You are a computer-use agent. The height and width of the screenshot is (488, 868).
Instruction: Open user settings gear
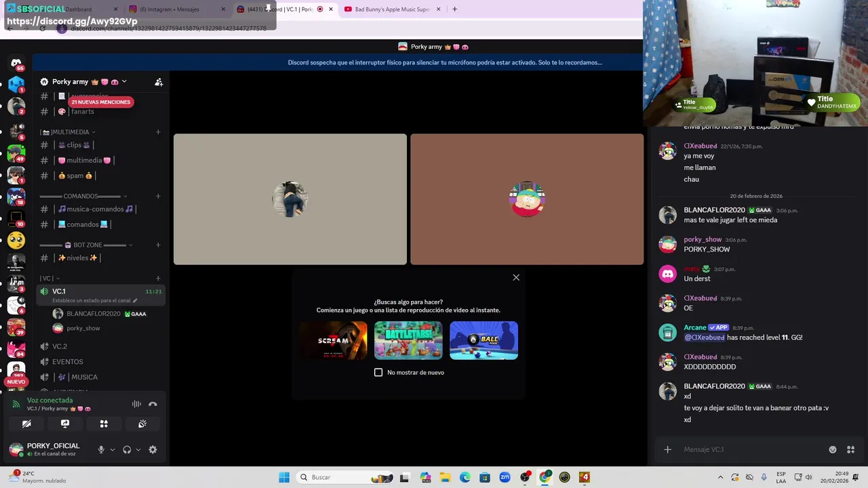[153, 449]
